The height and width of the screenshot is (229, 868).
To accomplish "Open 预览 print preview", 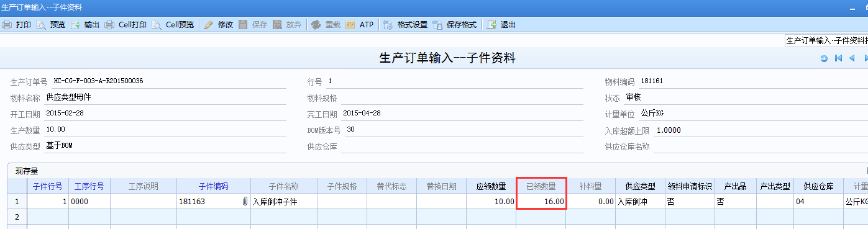I will (x=51, y=25).
